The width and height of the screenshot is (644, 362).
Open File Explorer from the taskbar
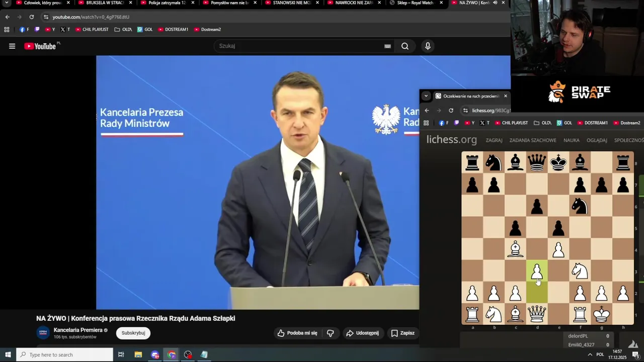138,354
